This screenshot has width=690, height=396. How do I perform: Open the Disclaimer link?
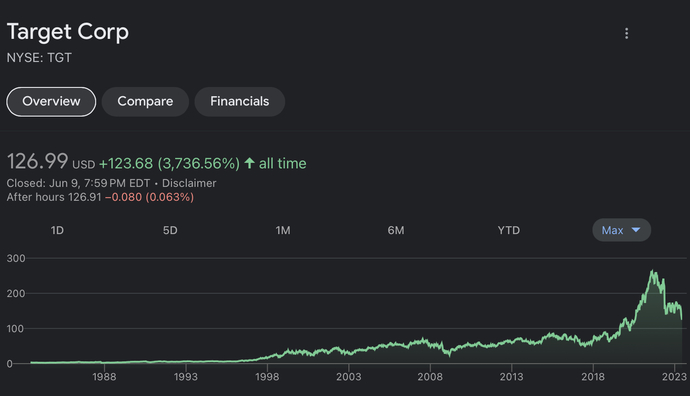tap(189, 183)
